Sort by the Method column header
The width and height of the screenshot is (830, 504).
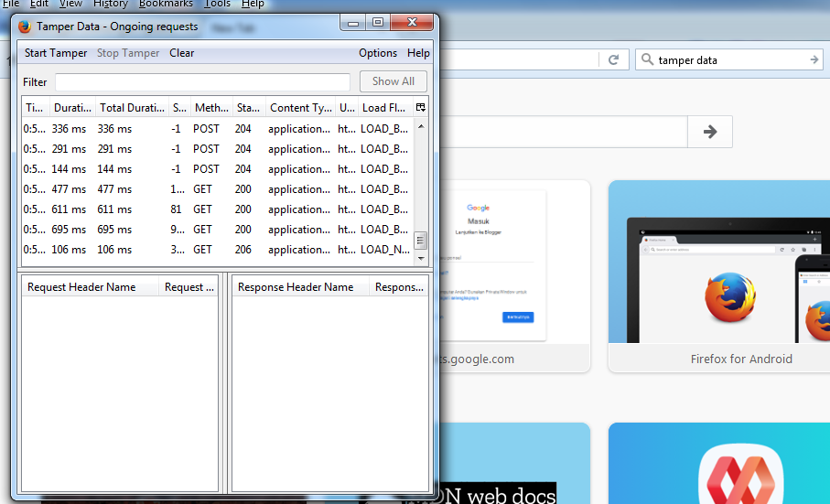point(211,107)
